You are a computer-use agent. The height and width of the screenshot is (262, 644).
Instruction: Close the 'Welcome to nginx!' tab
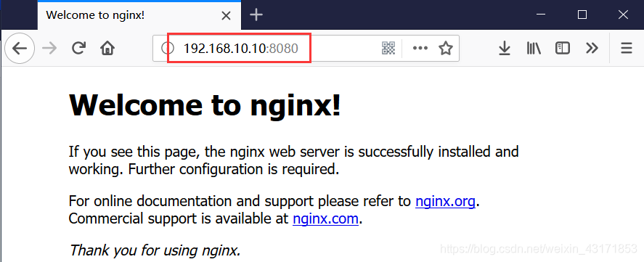(226, 16)
